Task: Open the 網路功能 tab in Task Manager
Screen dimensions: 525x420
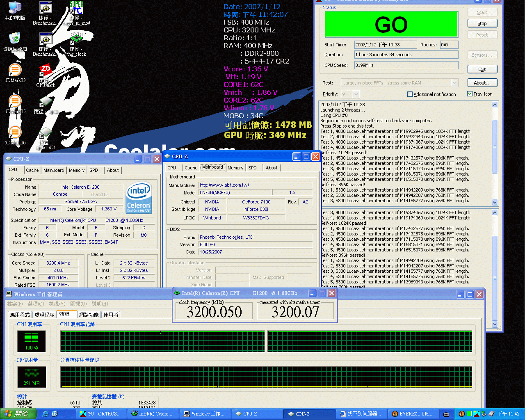Action: pos(89,315)
